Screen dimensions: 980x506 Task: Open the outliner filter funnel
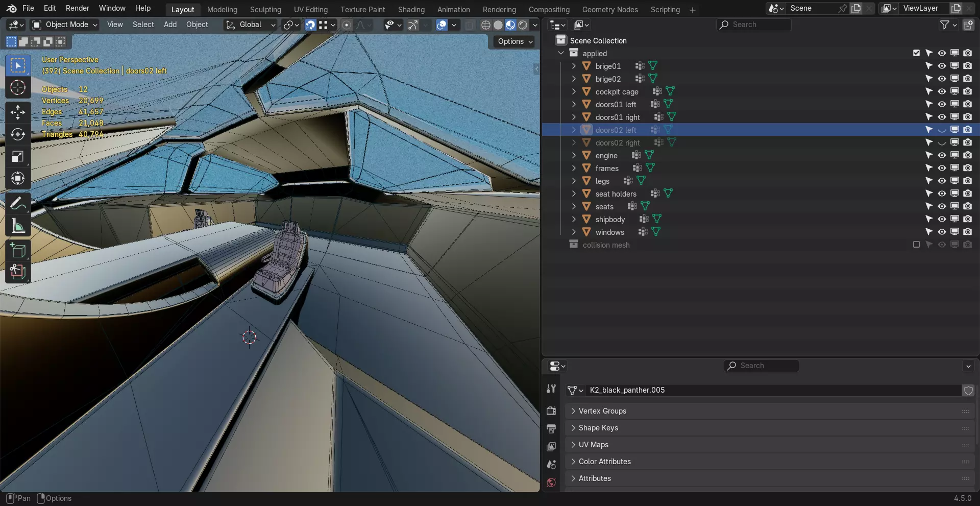coord(945,25)
